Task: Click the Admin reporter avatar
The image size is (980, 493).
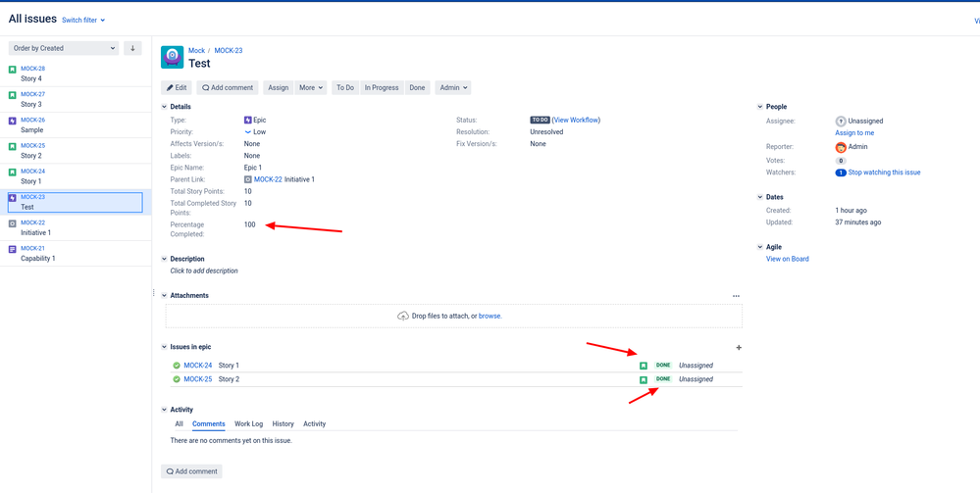Action: pos(841,147)
